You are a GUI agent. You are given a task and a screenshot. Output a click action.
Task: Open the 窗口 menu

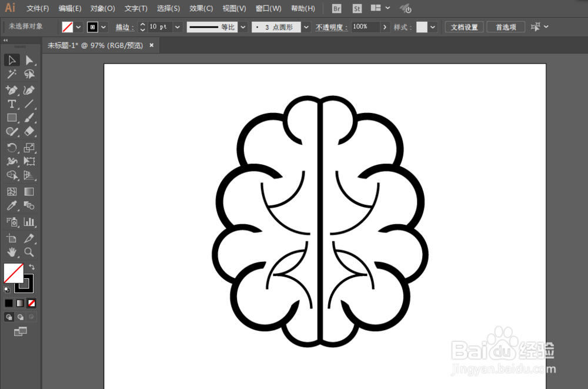pos(268,8)
